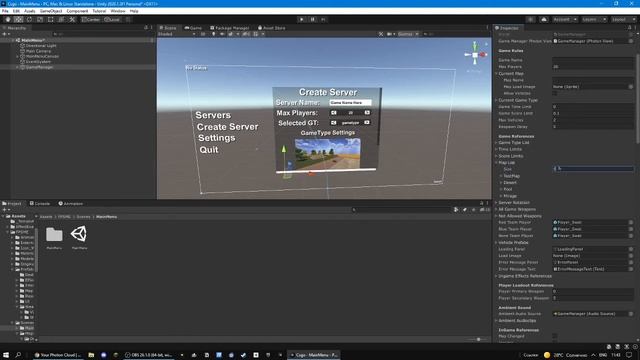Switch to the Console tab
Image resolution: width=640 pixels, height=360 pixels.
[40, 203]
